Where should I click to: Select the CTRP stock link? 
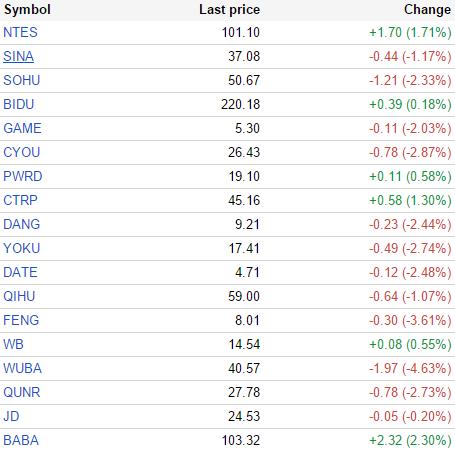click(20, 200)
